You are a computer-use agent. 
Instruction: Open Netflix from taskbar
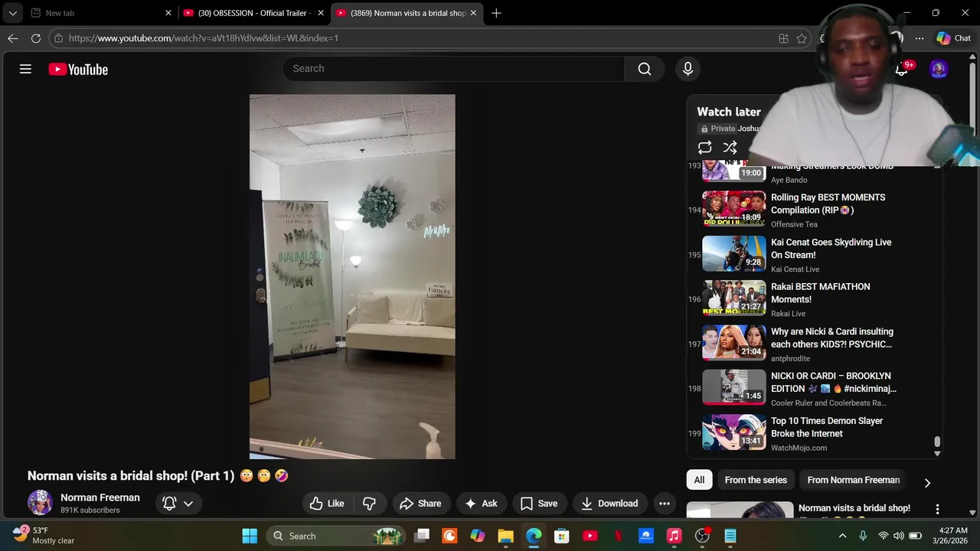coord(618,536)
